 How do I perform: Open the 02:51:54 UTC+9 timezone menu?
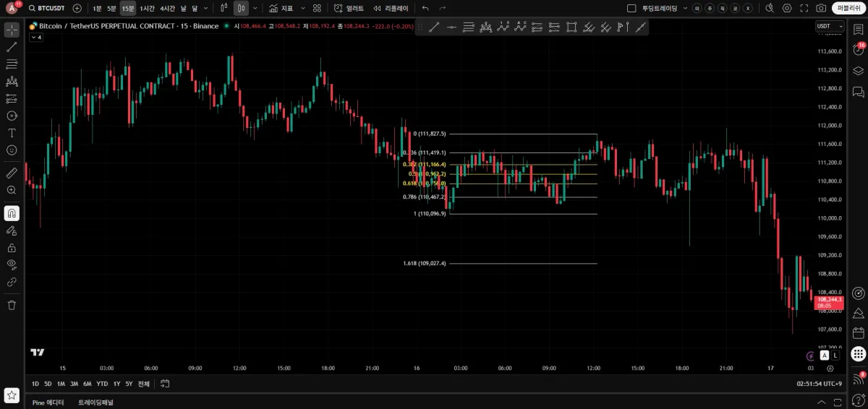click(819, 384)
